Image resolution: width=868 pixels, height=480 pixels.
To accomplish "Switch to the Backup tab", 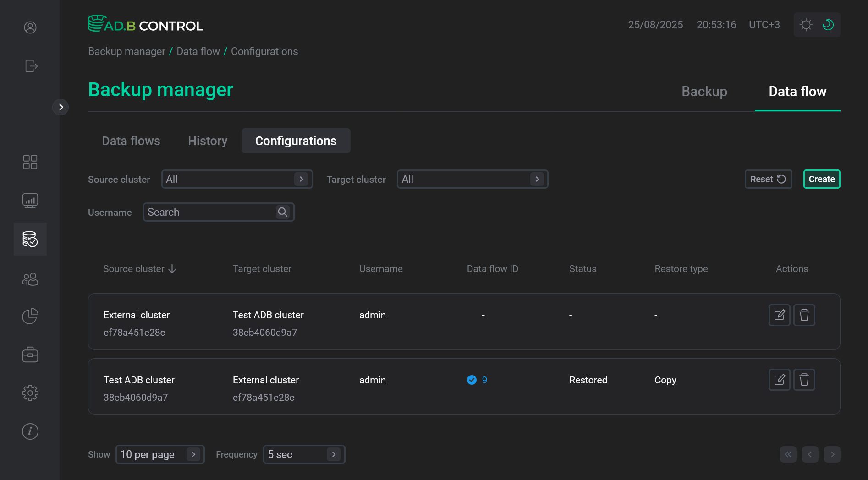I will [704, 92].
